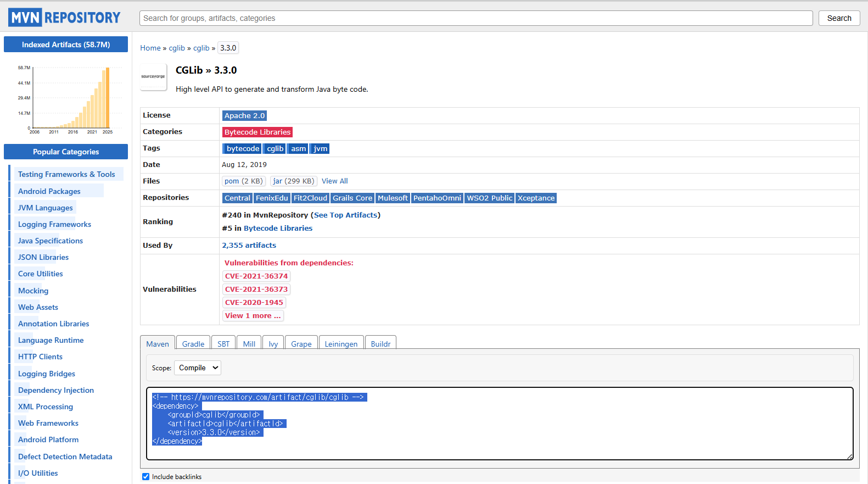Click the jvm tag

(320, 149)
